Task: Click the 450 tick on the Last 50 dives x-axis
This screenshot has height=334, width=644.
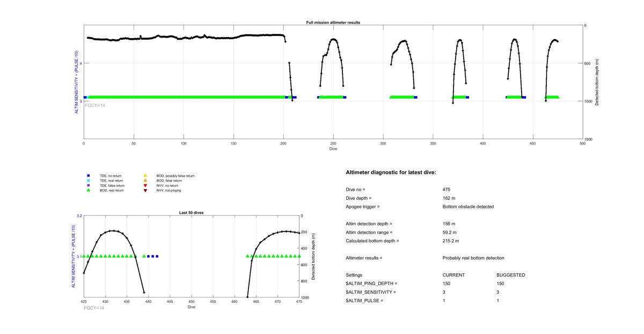Action: (192, 302)
